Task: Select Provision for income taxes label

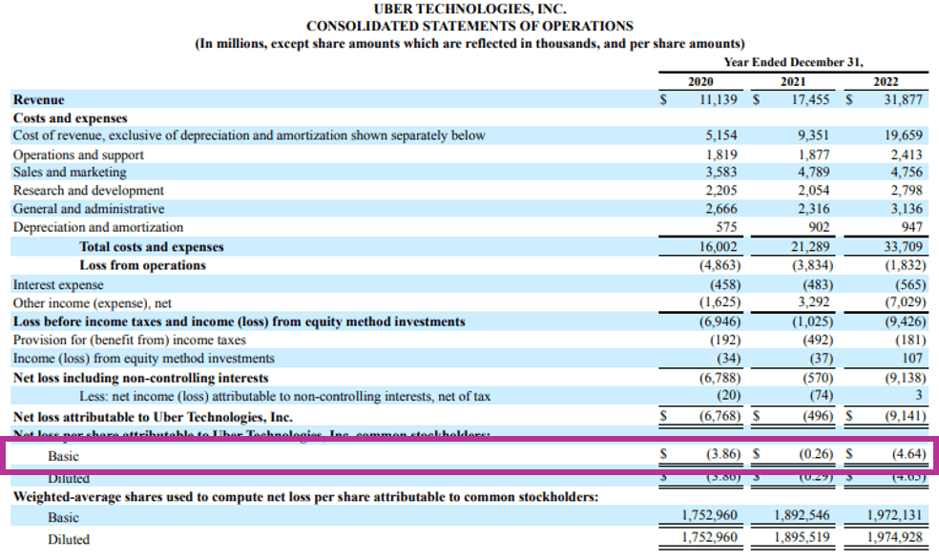Action: pyautogui.click(x=130, y=340)
